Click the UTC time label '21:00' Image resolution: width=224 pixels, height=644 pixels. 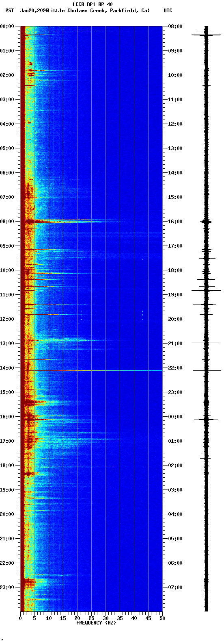click(175, 344)
